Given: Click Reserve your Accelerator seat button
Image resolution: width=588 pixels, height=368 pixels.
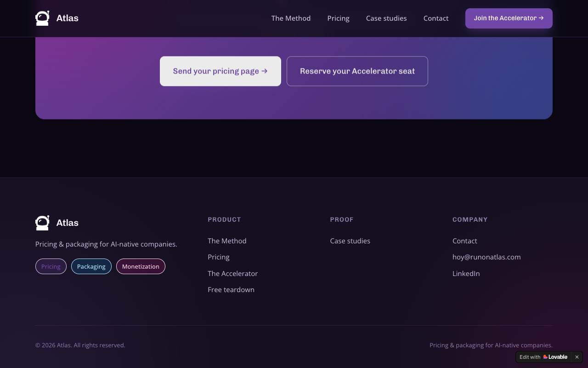Looking at the screenshot, I should [x=357, y=71].
